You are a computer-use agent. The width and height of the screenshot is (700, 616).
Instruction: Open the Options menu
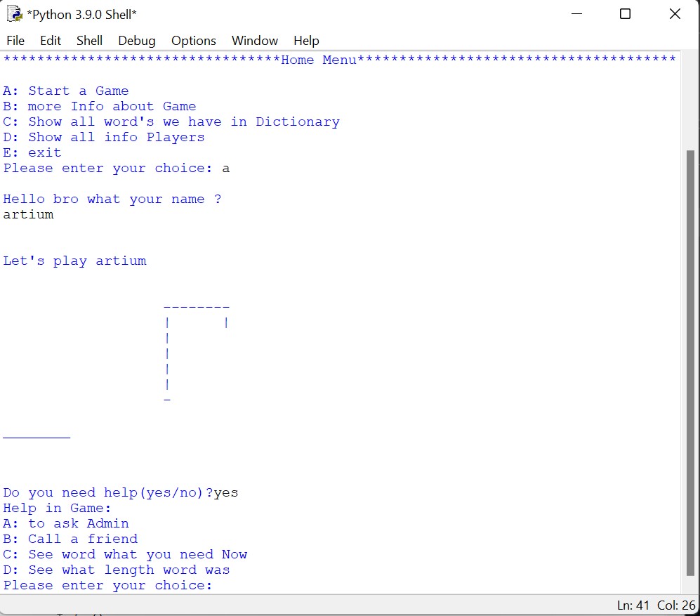tap(193, 40)
